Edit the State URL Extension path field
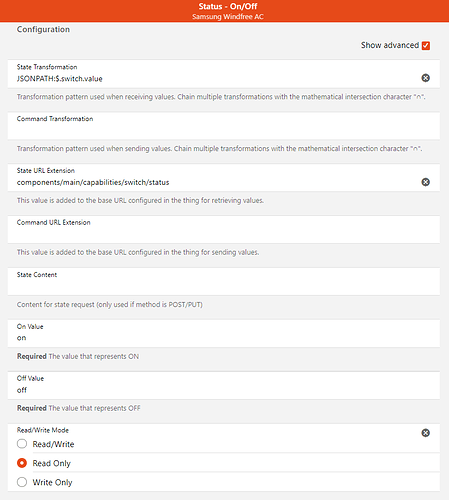449x500 pixels. [x=217, y=182]
